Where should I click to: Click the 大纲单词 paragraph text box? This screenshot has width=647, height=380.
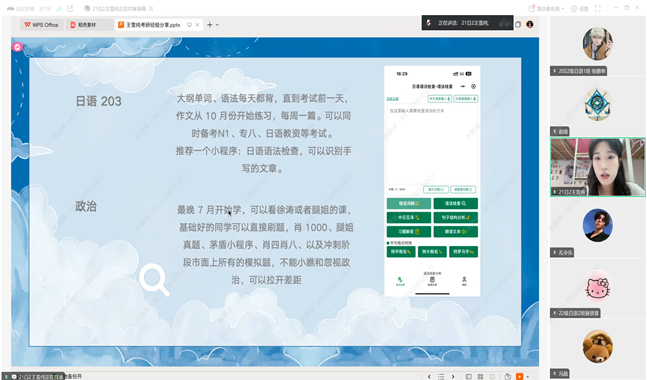tap(263, 133)
